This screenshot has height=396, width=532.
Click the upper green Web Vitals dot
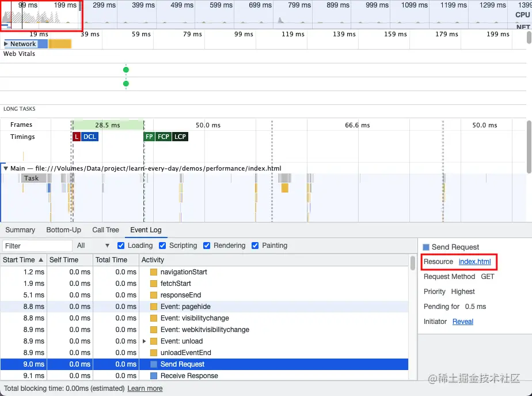[126, 70]
